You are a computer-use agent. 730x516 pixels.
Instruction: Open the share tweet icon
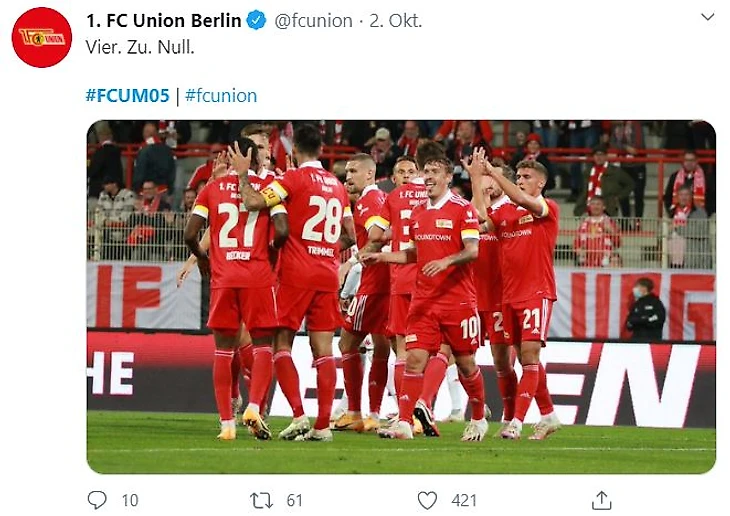tap(601, 499)
